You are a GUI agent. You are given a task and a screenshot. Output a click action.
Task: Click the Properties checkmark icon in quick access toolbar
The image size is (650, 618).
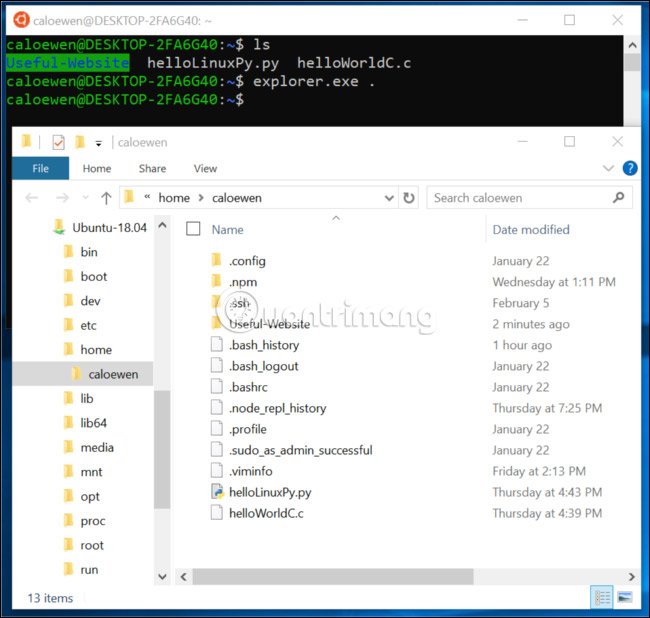(58, 142)
